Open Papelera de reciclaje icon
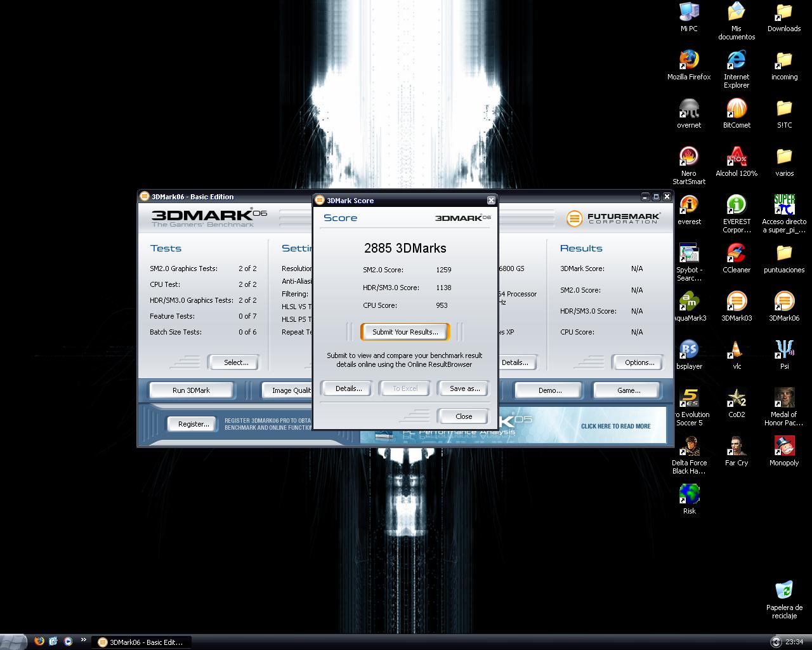Screen dimensions: 812x650 [x=784, y=599]
